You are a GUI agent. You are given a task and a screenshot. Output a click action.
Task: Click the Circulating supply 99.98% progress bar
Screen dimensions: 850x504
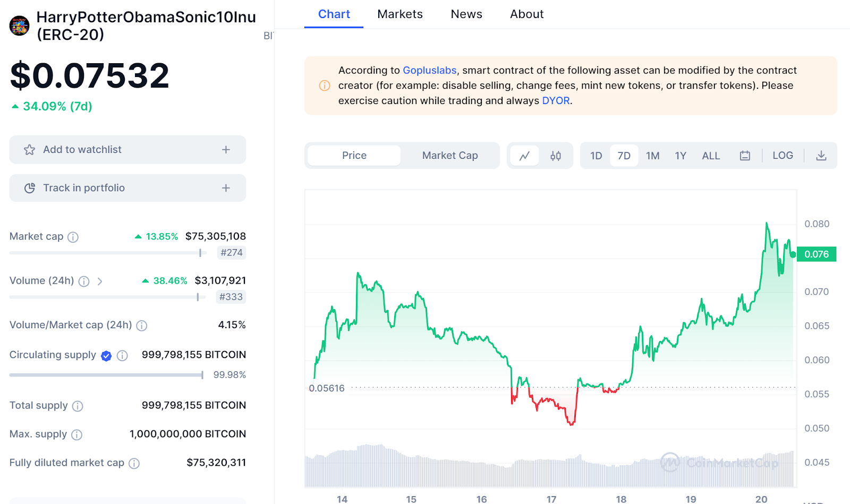[106, 375]
